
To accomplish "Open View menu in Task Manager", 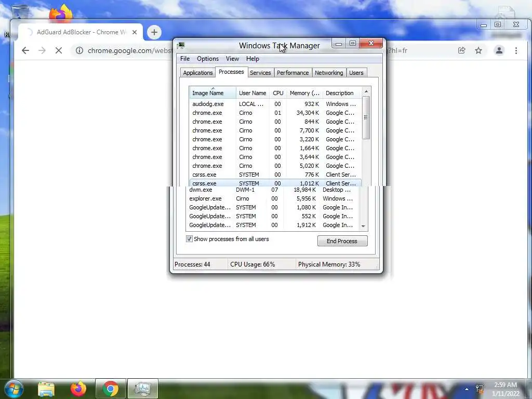I will pos(232,59).
